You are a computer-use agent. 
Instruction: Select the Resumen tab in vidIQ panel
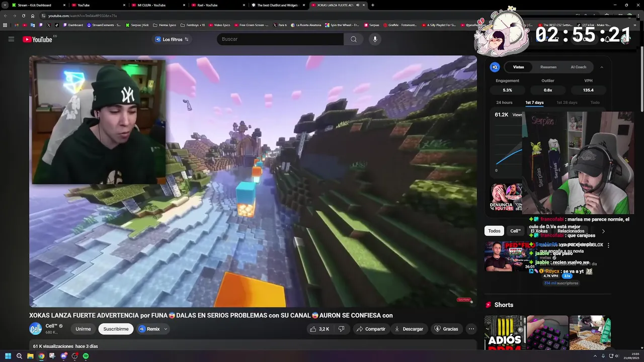coord(548,67)
